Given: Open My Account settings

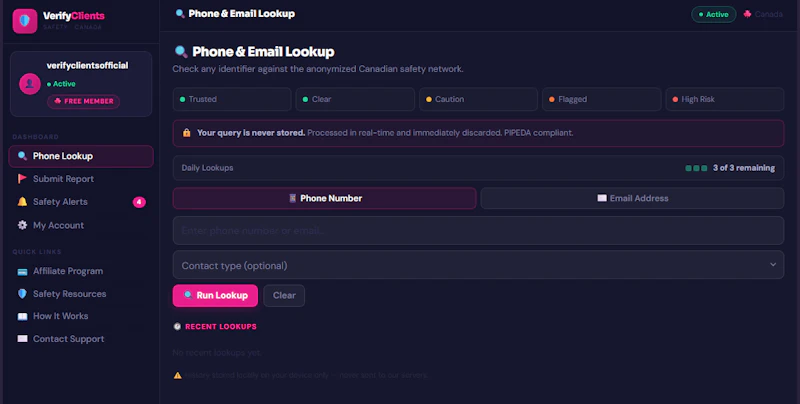Looking at the screenshot, I should click(x=81, y=225).
